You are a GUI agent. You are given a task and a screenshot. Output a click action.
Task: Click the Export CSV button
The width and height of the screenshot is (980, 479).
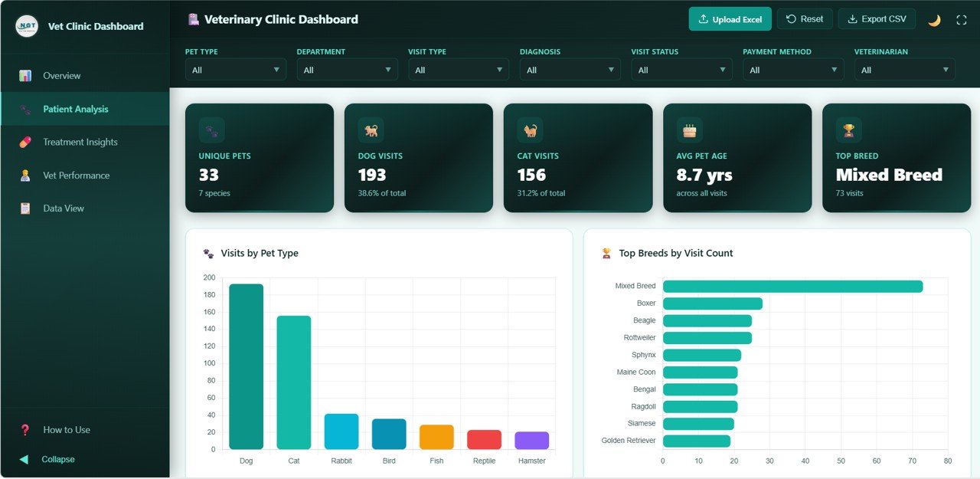pyautogui.click(x=877, y=18)
